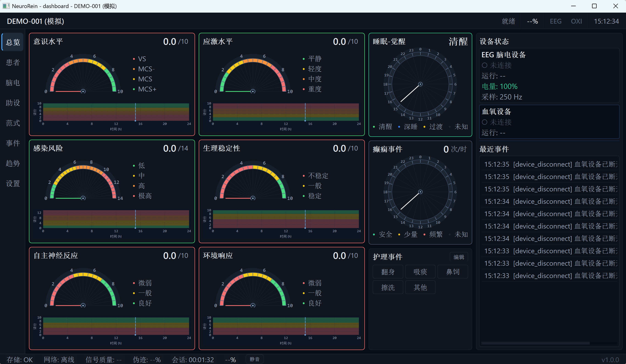Maximize the NeuroRein window

[594, 6]
